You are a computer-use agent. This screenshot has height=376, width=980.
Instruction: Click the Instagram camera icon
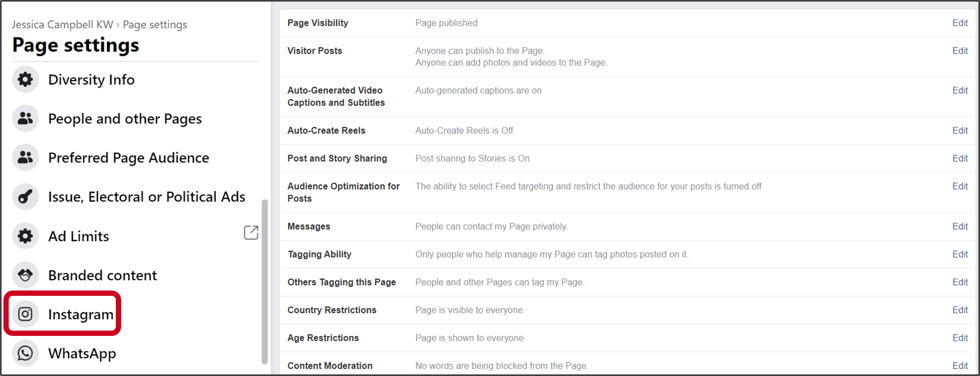[x=25, y=314]
